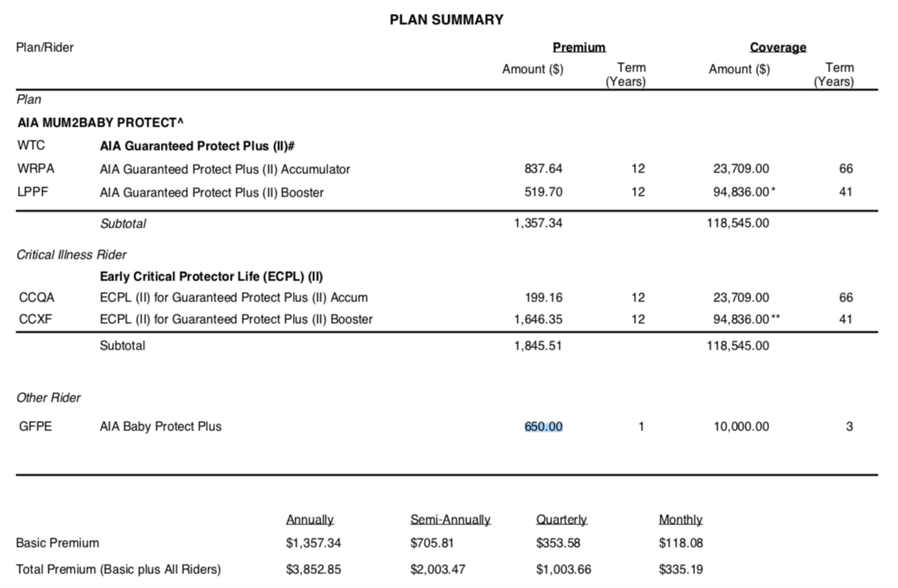
Task: Click the Annually payment frequency heading
Action: point(309,520)
